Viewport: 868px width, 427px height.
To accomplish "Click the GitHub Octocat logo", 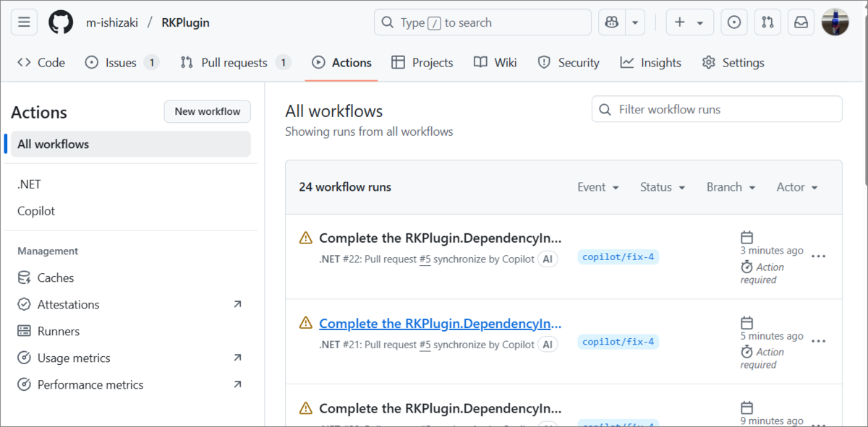I will (x=61, y=22).
